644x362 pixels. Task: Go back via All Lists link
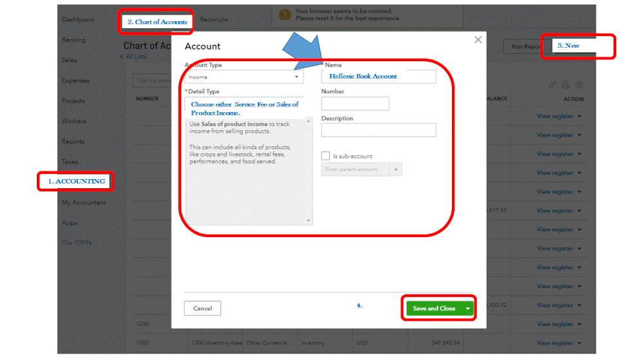(133, 57)
